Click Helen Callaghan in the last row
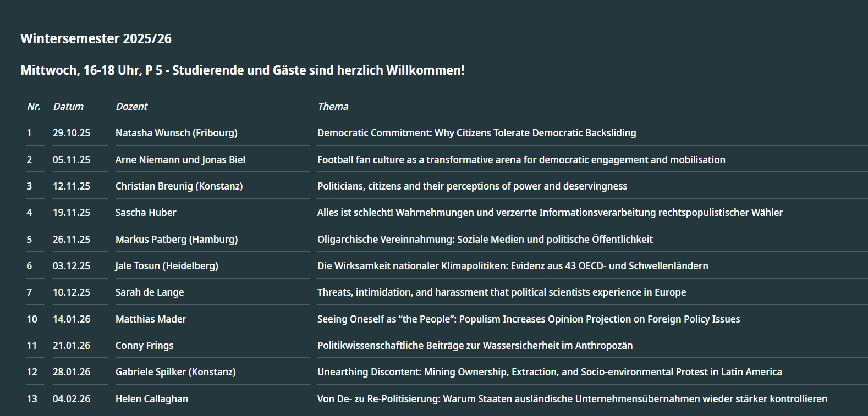Image resolution: width=868 pixels, height=416 pixels. (152, 399)
